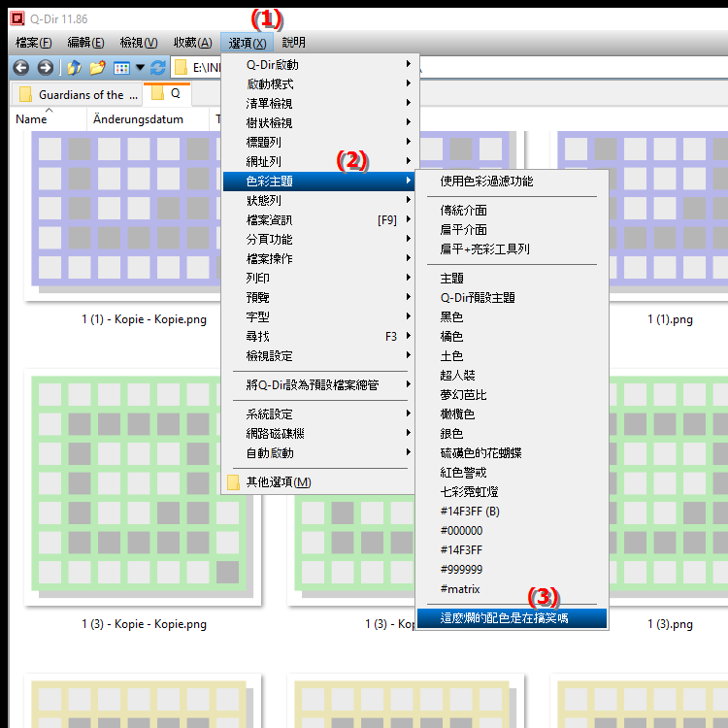Click 其他選項(M) menu entry
Image resolution: width=728 pixels, height=728 pixels.
point(318,482)
